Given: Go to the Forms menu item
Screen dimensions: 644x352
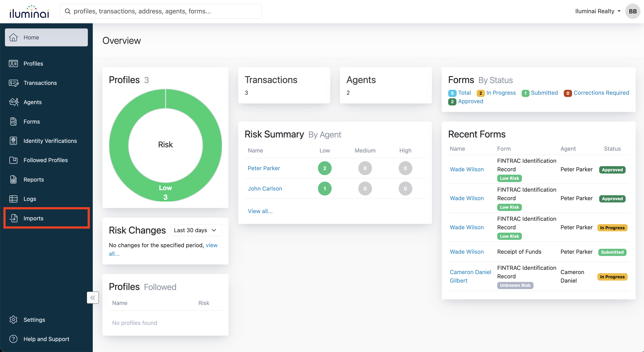Looking at the screenshot, I should pos(32,121).
